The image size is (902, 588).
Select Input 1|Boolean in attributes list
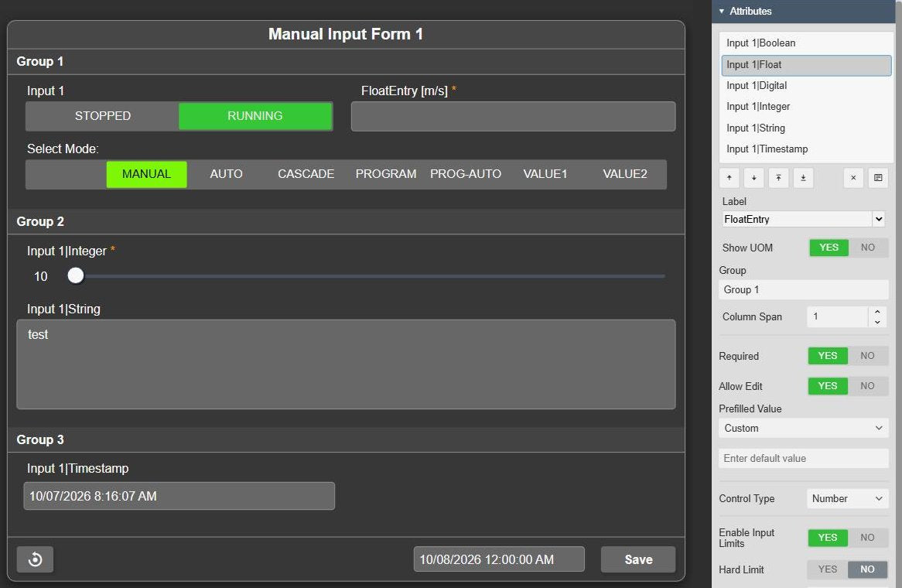pos(806,43)
